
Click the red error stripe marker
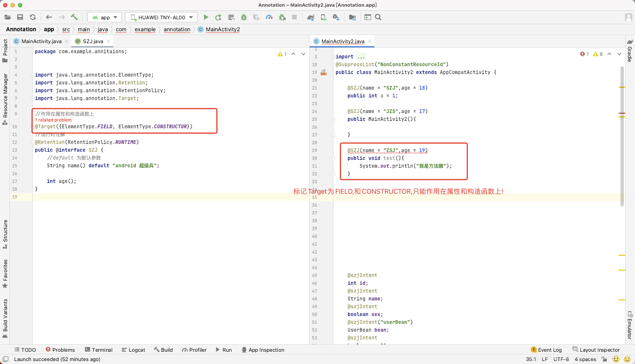point(622,113)
